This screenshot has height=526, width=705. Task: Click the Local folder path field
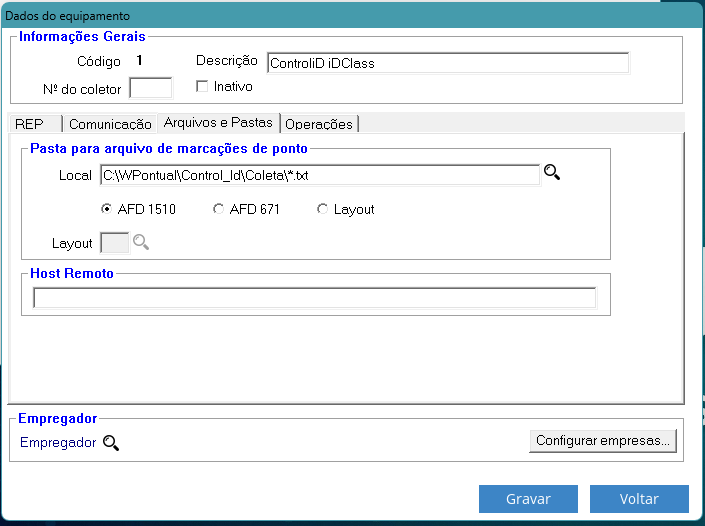point(320,175)
